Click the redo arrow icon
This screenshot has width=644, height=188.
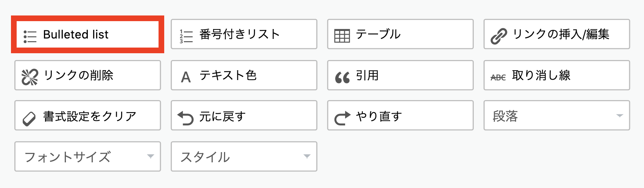point(342,118)
